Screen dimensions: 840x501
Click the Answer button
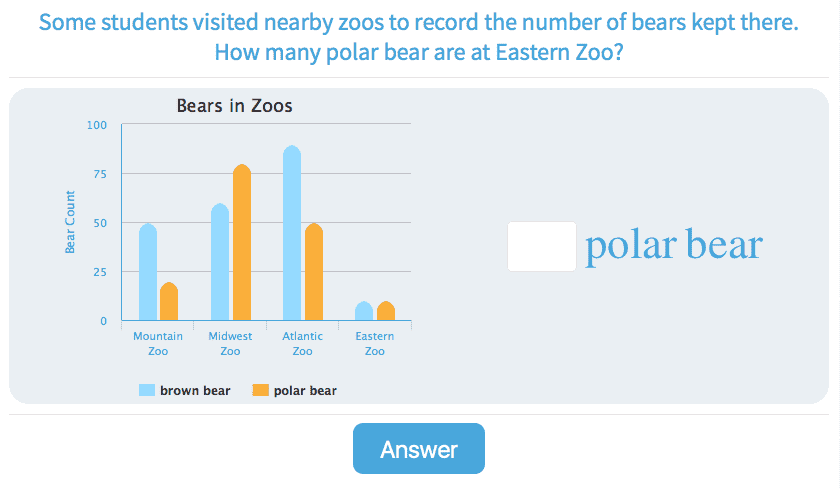[418, 449]
